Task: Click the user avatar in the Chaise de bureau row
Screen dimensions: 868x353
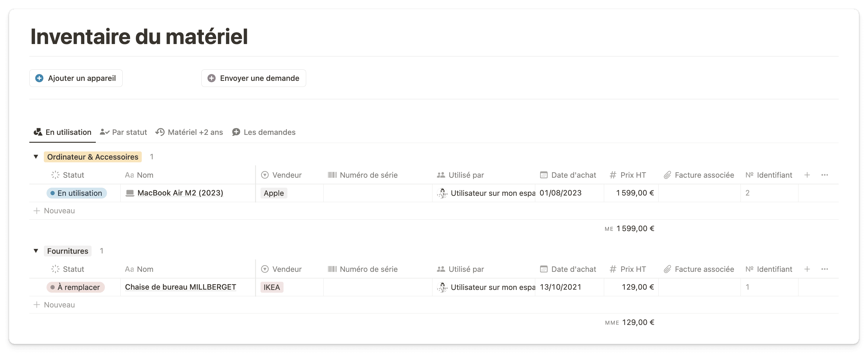Action: click(442, 287)
